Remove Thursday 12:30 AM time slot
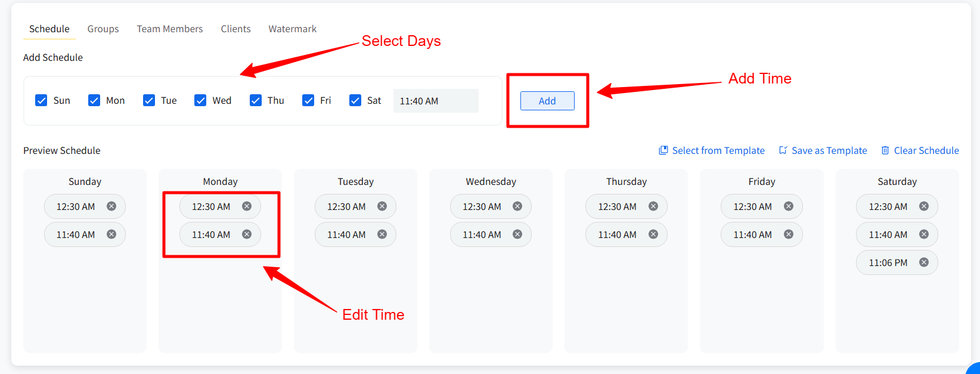The image size is (980, 374). [x=653, y=206]
